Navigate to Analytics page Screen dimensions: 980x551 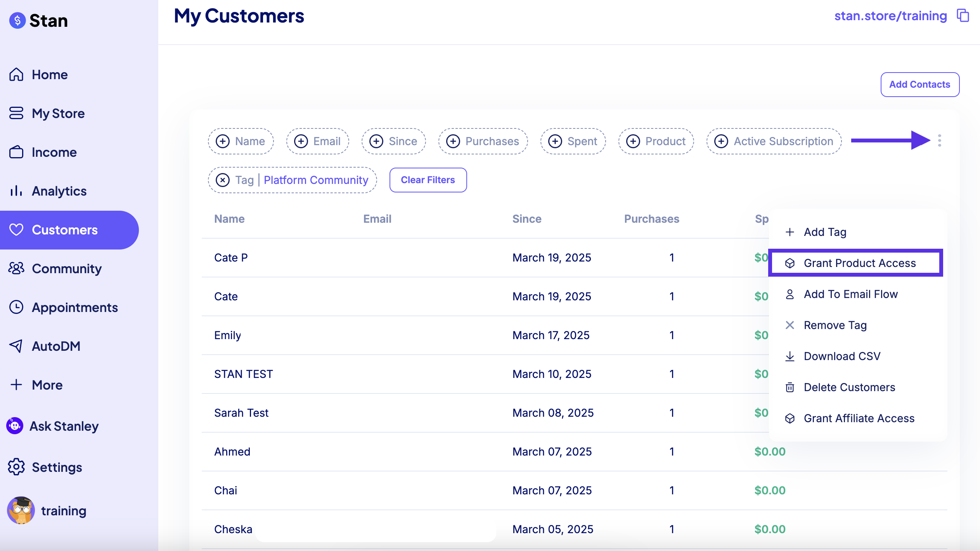click(47, 191)
